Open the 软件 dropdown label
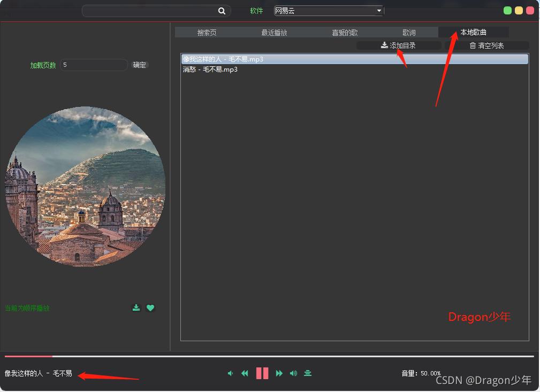 (256, 10)
